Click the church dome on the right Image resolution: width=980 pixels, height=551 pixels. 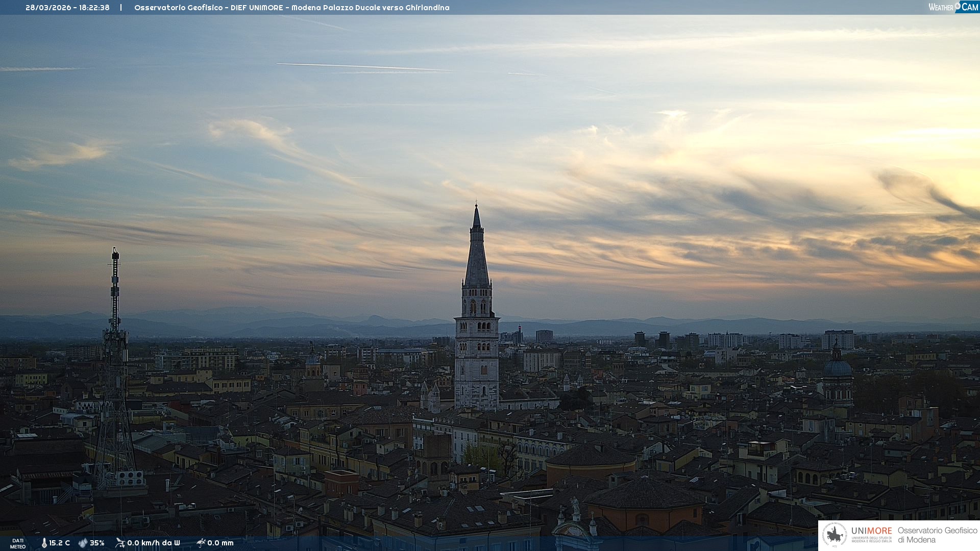[837, 367]
